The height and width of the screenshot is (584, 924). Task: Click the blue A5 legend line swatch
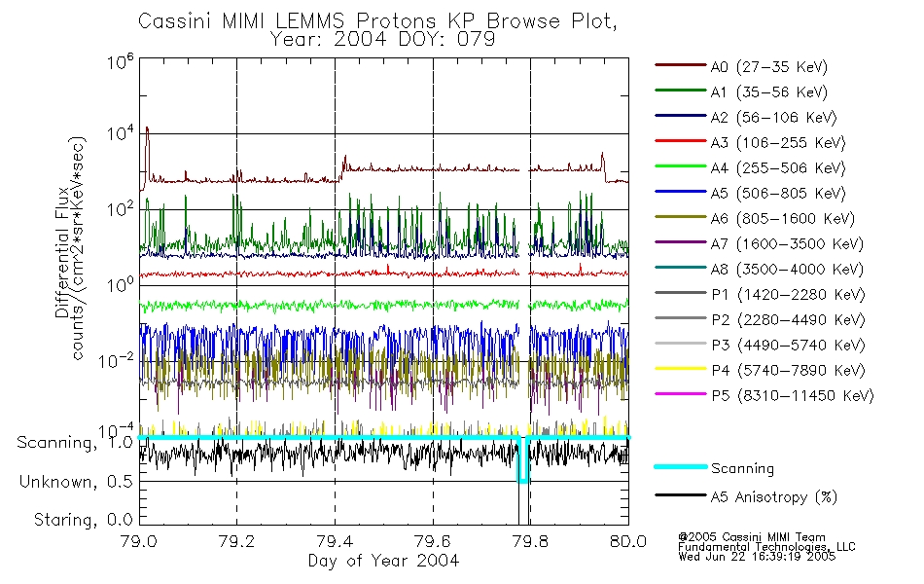coord(681,192)
